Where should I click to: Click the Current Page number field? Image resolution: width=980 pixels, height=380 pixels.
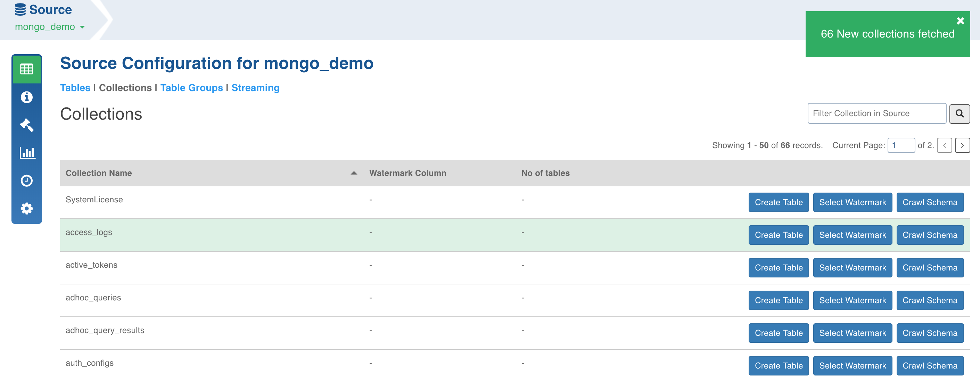click(901, 145)
